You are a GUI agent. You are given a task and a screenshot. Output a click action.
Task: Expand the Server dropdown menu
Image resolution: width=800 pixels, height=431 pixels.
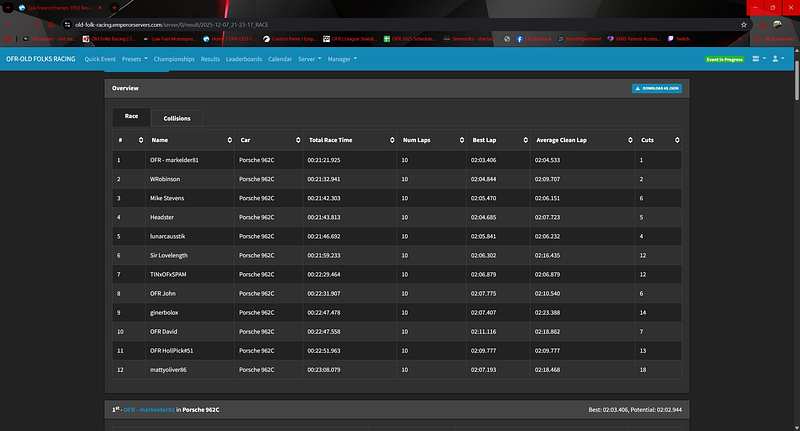pos(309,59)
